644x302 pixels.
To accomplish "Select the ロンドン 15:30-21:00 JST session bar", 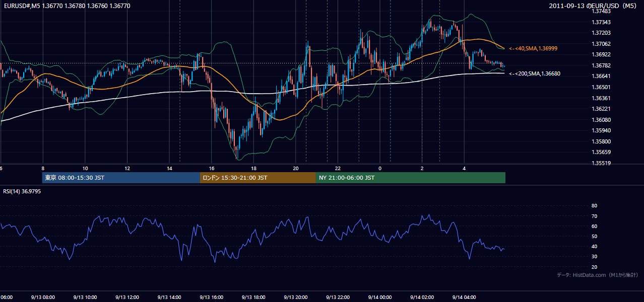I will coord(258,178).
